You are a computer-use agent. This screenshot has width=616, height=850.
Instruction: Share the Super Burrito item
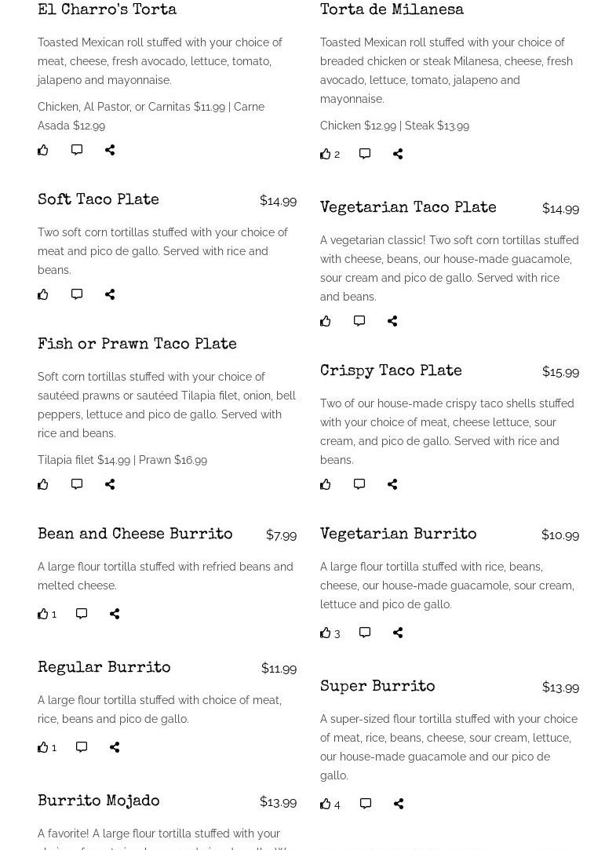point(399,804)
